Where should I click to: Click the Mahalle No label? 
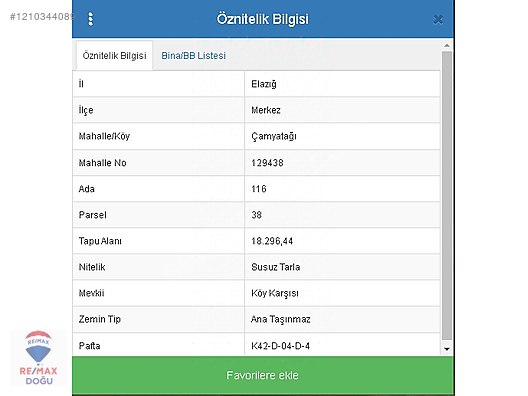(102, 163)
